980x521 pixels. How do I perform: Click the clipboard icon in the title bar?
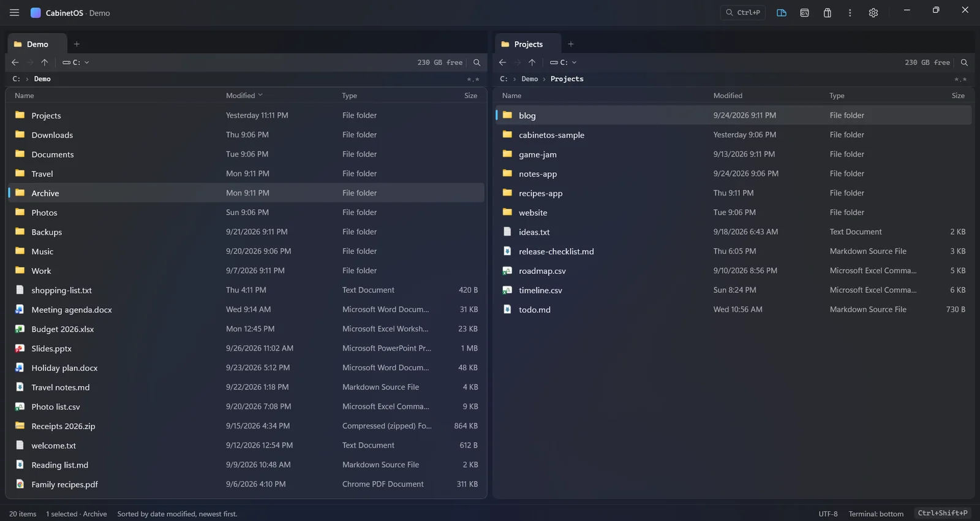point(827,12)
